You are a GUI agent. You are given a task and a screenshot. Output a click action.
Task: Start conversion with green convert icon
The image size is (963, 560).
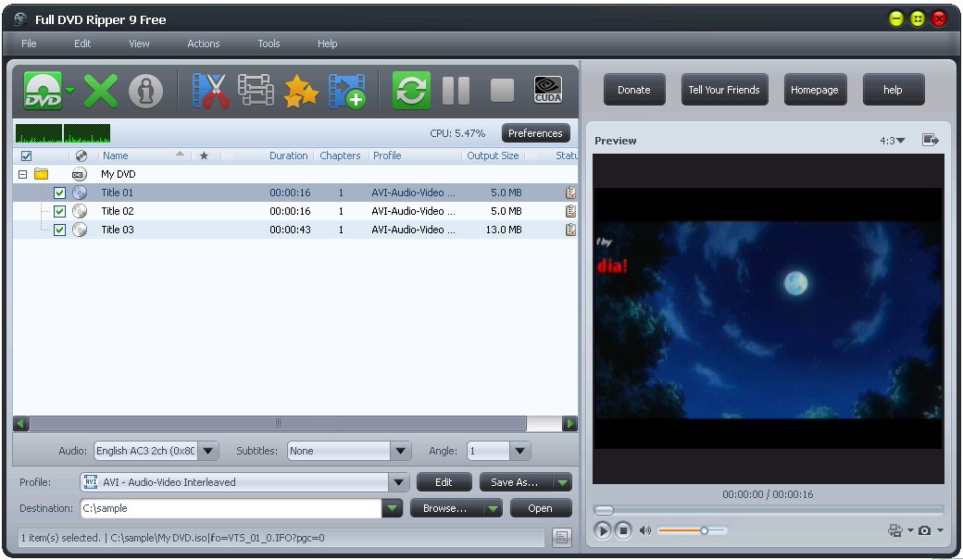coord(410,90)
